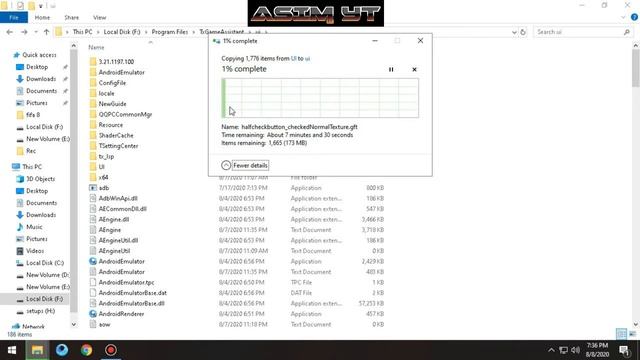Select the ShaderCache folder
Viewport: 640px width, 360px height.
tap(116, 135)
